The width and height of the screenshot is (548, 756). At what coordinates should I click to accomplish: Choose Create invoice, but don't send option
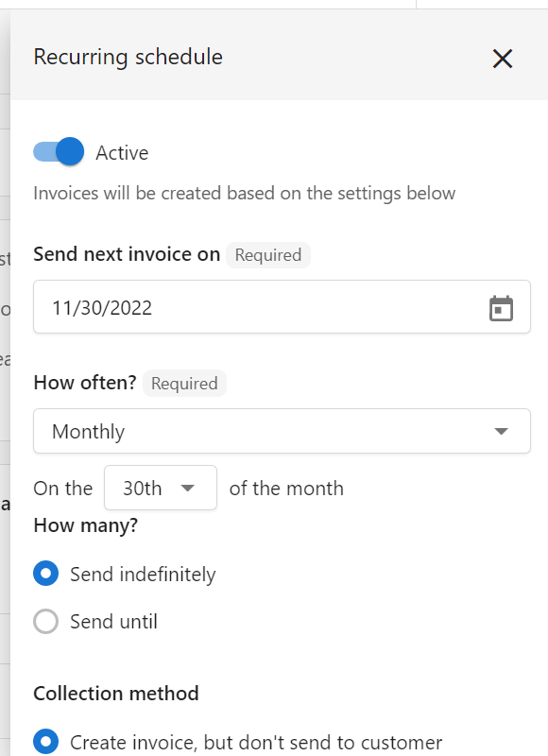[45, 742]
